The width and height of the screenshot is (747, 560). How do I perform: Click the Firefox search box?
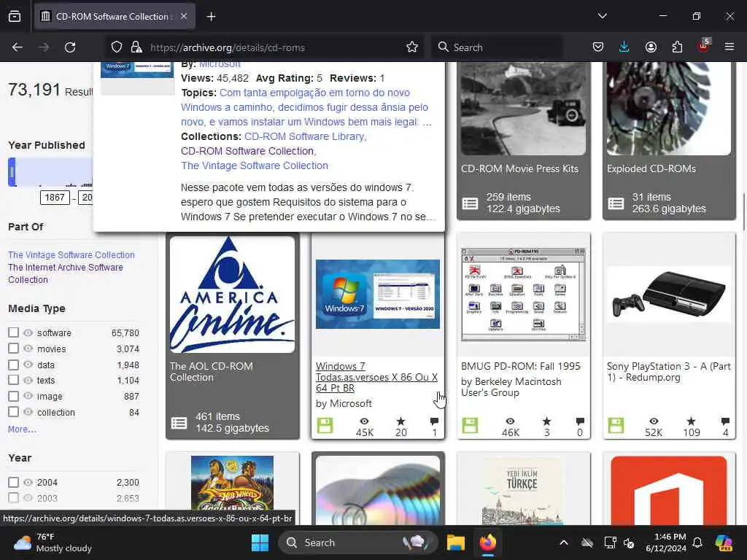(x=498, y=47)
